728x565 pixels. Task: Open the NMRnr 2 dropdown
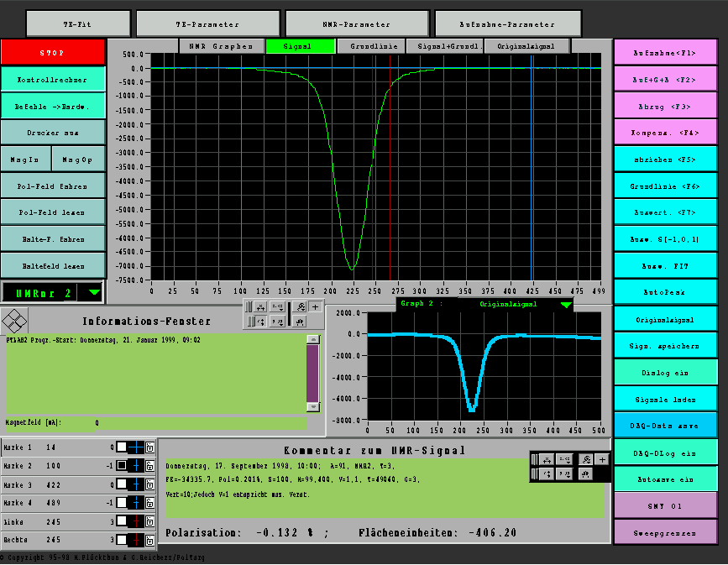(x=93, y=292)
